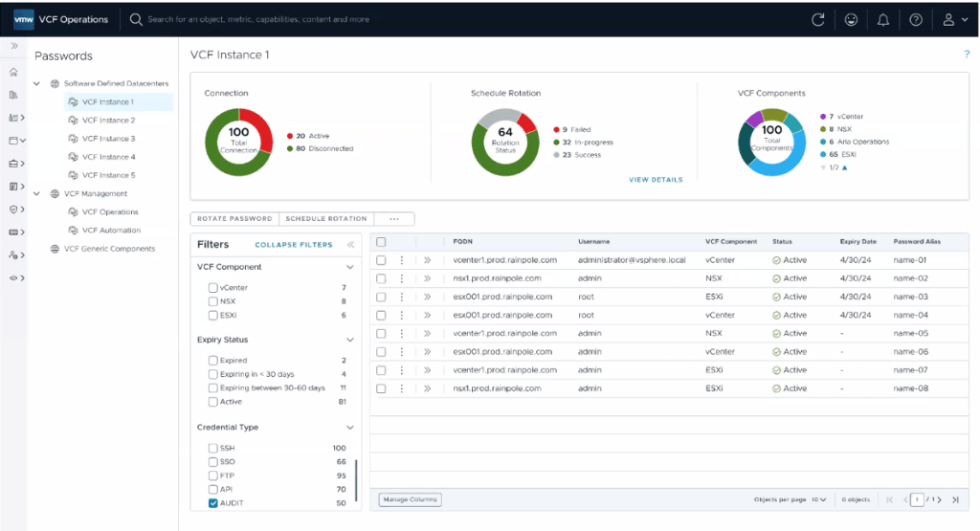This screenshot has height=531, width=980.
Task: Collapse the Expiry Status filter section
Action: click(349, 340)
